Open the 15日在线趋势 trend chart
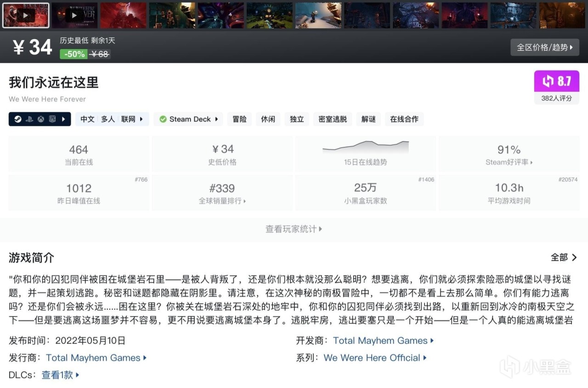The width and height of the screenshot is (588, 388). coord(366,155)
